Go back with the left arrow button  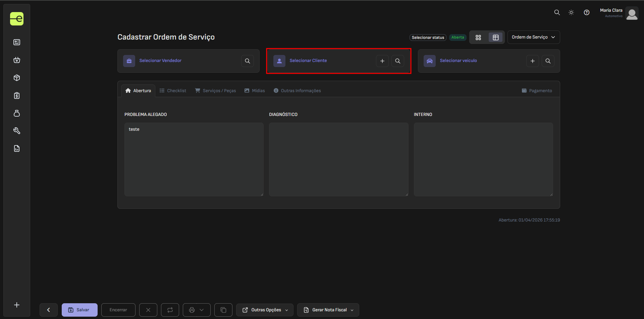coord(49,310)
